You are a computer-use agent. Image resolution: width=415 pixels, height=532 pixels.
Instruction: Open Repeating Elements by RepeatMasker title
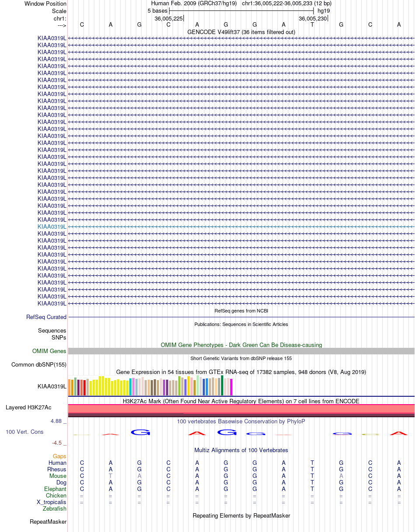point(241,516)
